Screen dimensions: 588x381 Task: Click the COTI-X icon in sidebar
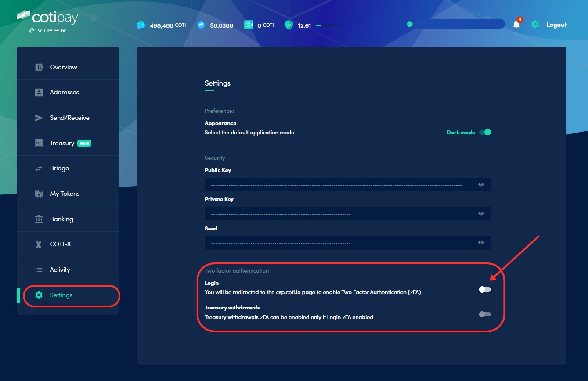pyautogui.click(x=39, y=244)
